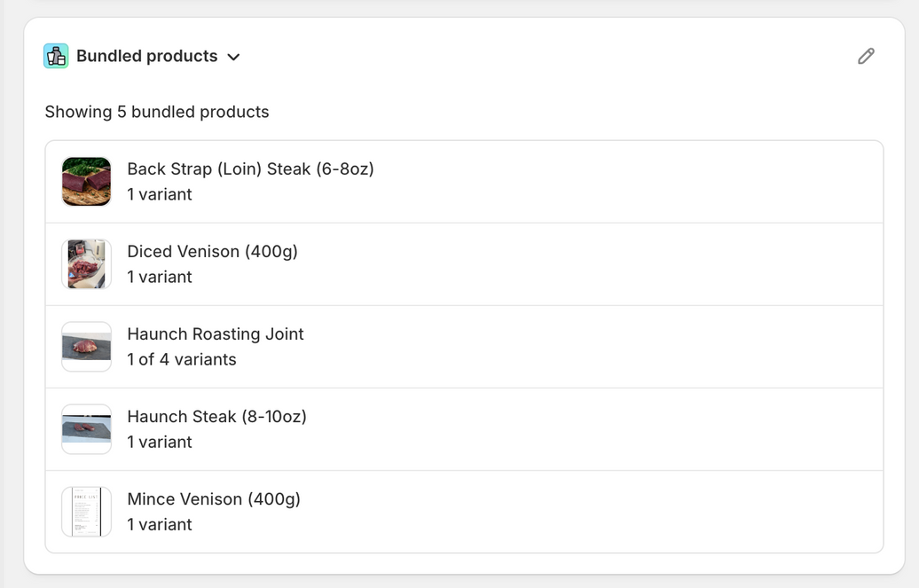The width and height of the screenshot is (919, 588).
Task: Open the Diced Venison thumbnail
Action: [86, 264]
